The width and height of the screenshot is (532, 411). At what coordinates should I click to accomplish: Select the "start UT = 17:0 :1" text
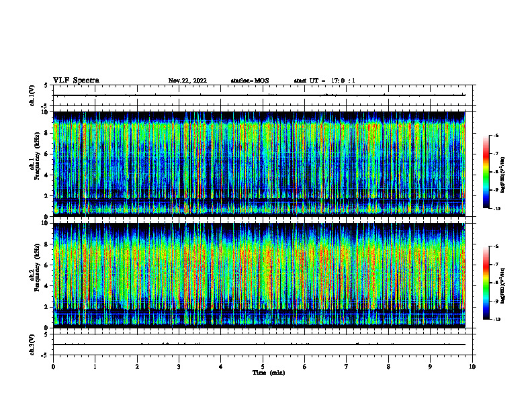point(324,81)
